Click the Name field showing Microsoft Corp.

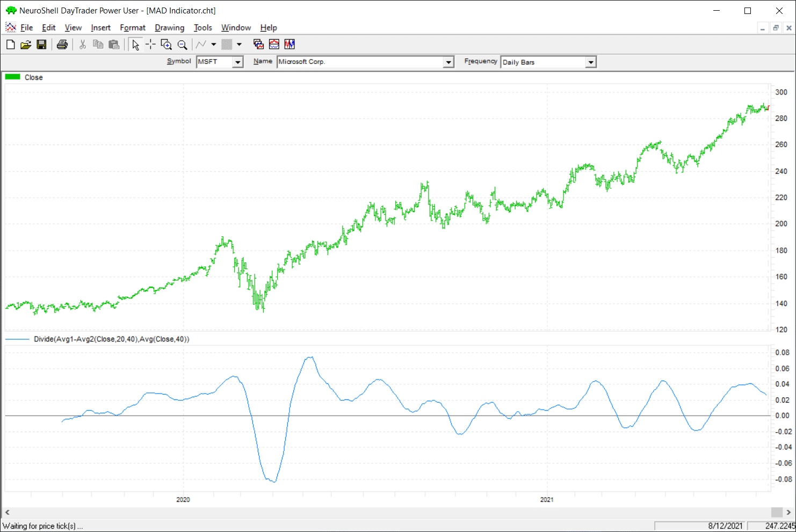(x=360, y=62)
